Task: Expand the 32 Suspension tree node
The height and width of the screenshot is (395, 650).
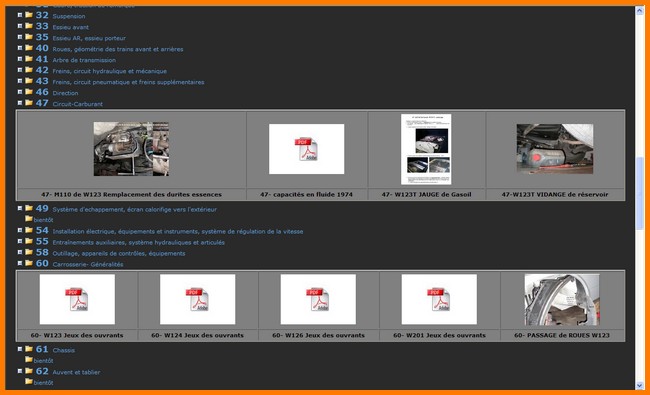Action: 19,15
